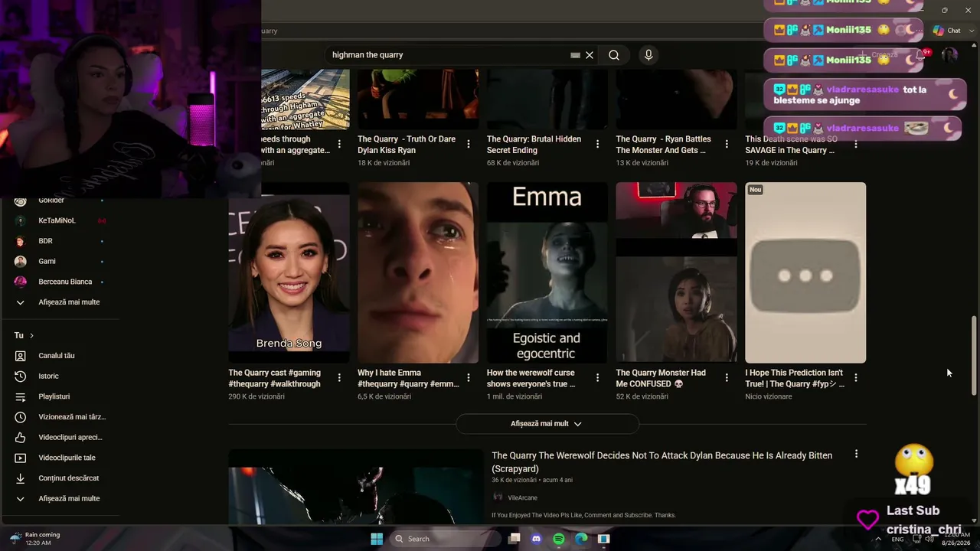
Task: Open the weather widget 'Rain coming'
Action: coord(35,539)
